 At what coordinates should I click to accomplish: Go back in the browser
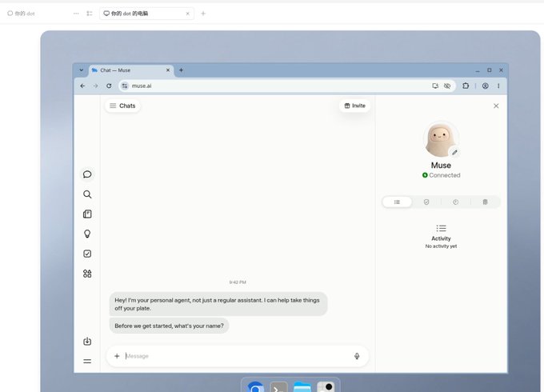[x=82, y=86]
